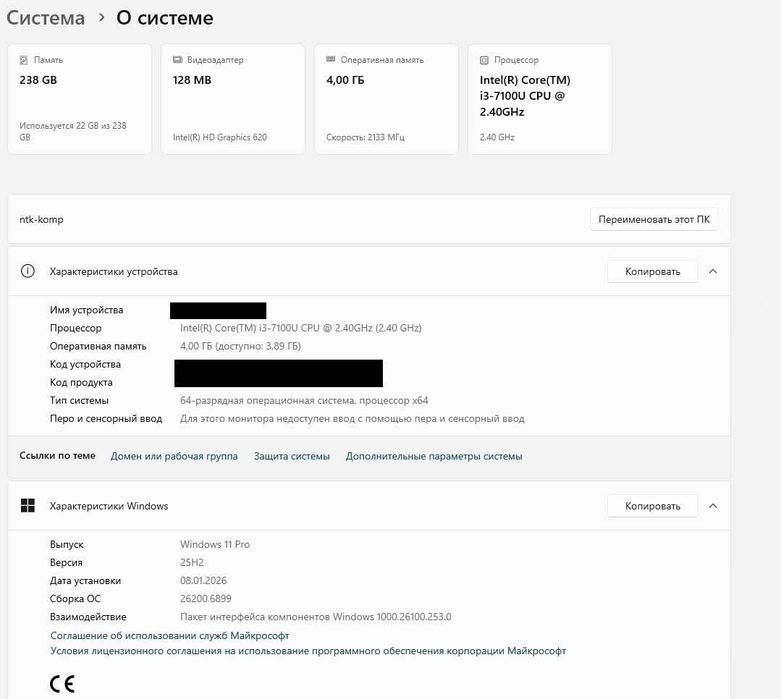Open the Процессор Intel Core i3-7100U card
The height and width of the screenshot is (699, 781).
coord(539,99)
